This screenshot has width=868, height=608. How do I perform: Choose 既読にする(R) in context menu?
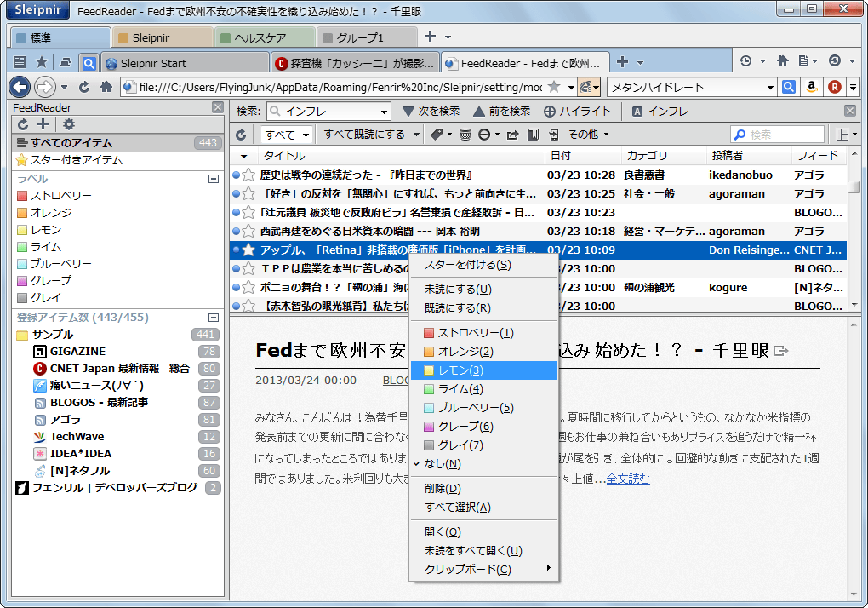483,308
